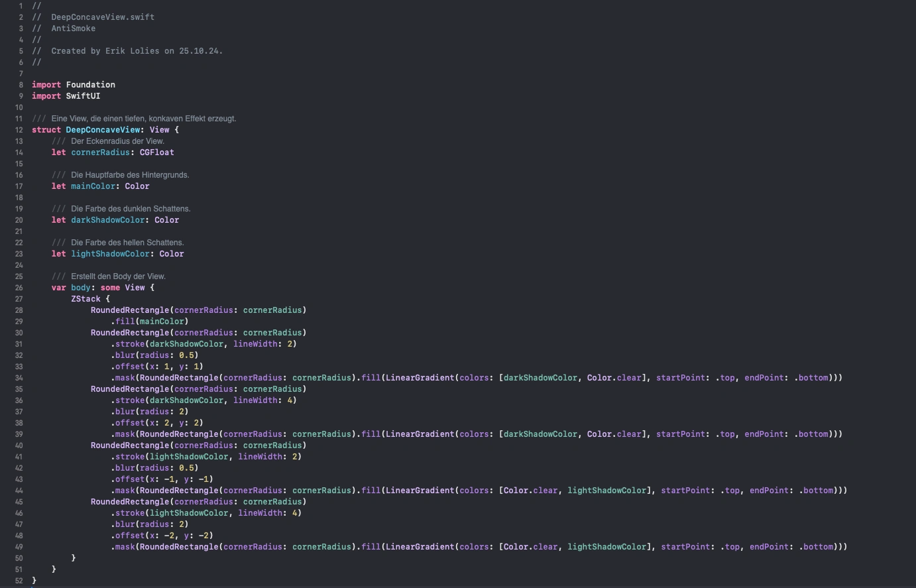916x588 pixels.
Task: Click the .offset(x: -2, y: -2) modifier
Action: pyautogui.click(x=162, y=536)
